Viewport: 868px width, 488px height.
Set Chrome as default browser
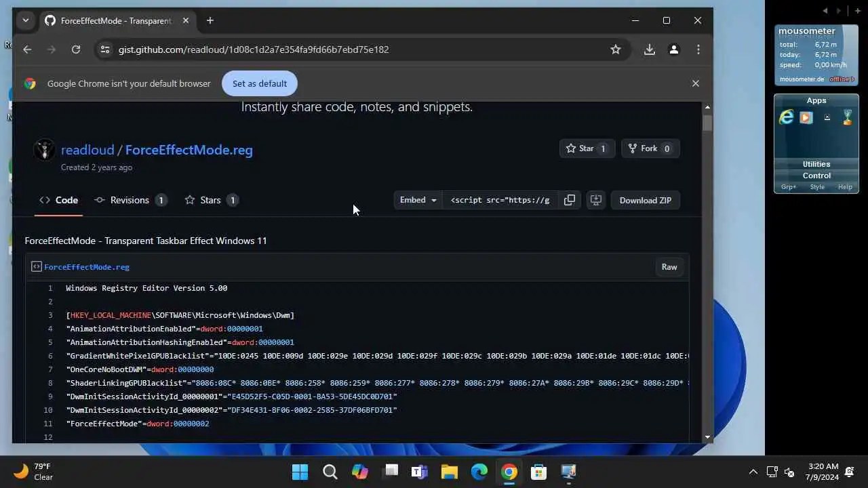tap(260, 83)
